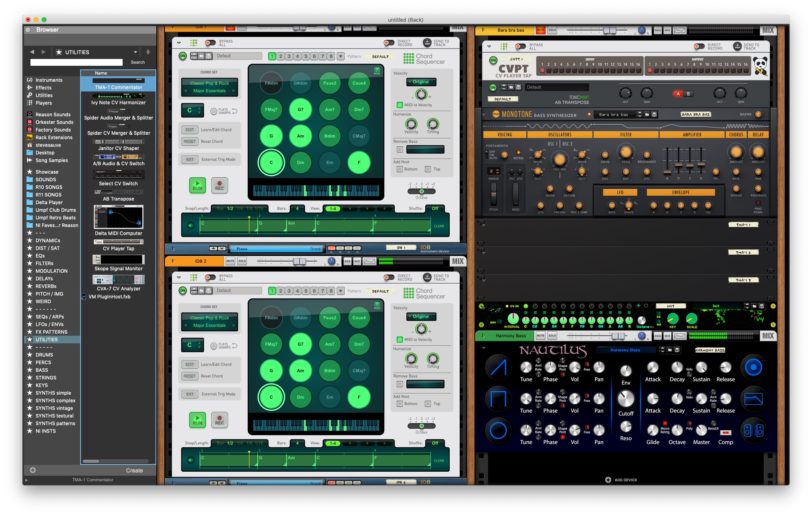Image resolution: width=812 pixels, height=515 pixels.
Task: Click EXT External Trig Mode in upper sequencer
Action: pos(190,160)
